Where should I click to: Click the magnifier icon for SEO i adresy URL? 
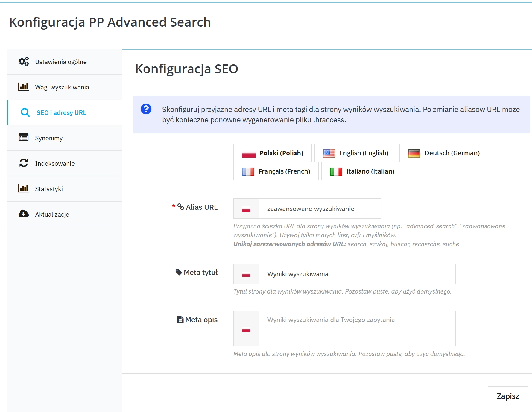point(25,112)
